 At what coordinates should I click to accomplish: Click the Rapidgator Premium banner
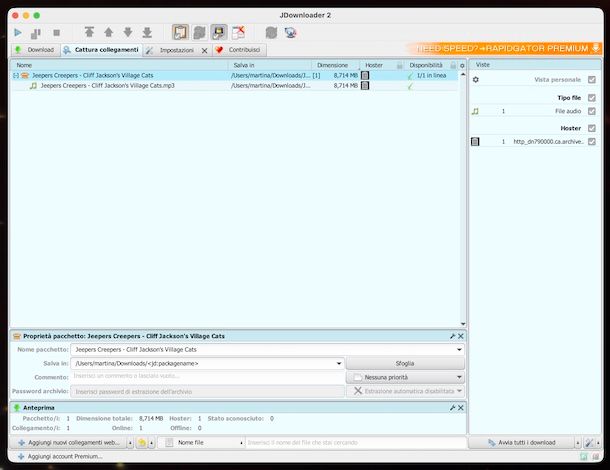504,49
